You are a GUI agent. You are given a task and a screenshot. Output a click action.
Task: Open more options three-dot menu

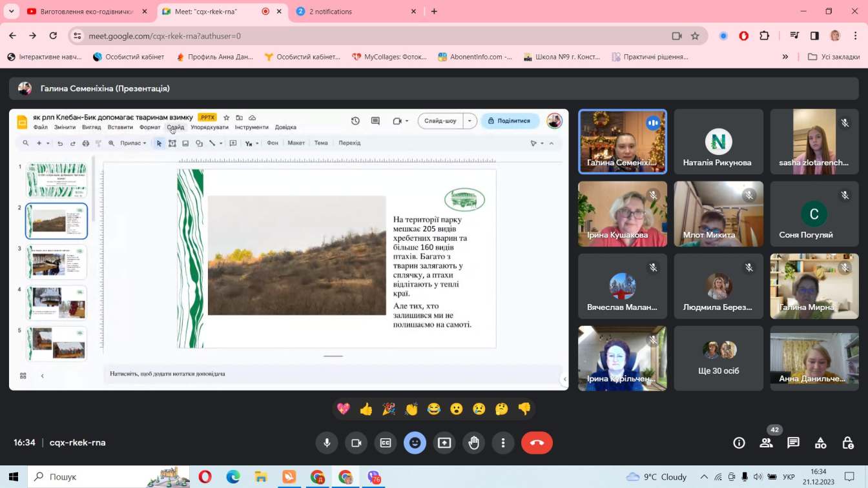(503, 443)
